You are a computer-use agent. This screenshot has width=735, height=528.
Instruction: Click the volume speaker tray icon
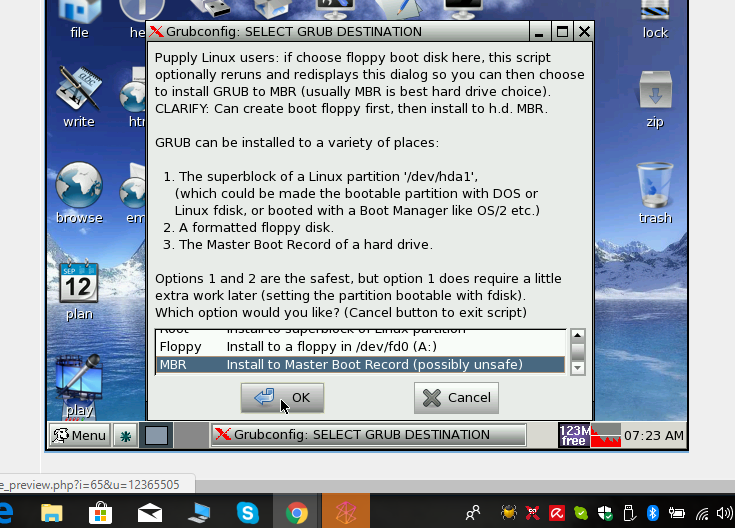[725, 513]
